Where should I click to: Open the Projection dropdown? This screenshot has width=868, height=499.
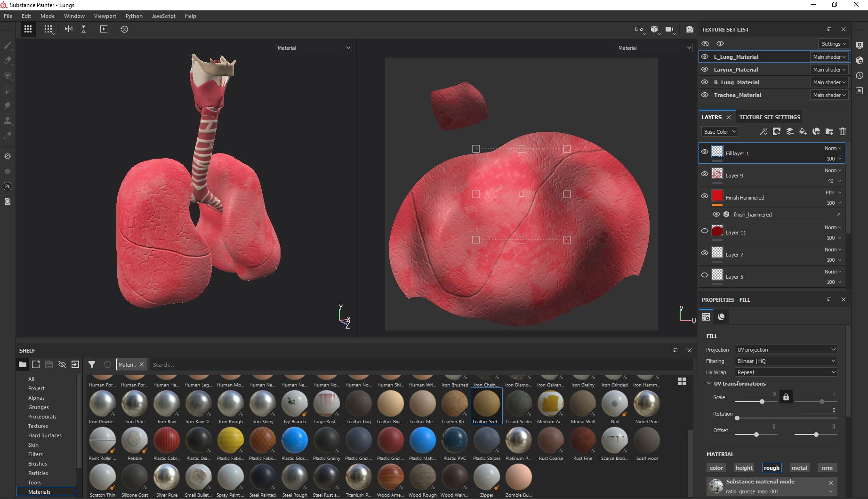[x=786, y=350]
